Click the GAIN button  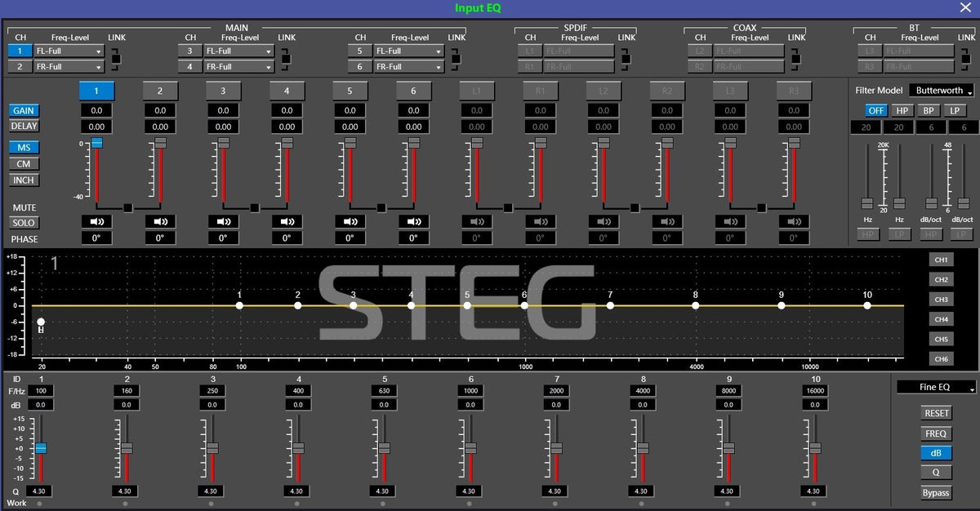tap(24, 111)
